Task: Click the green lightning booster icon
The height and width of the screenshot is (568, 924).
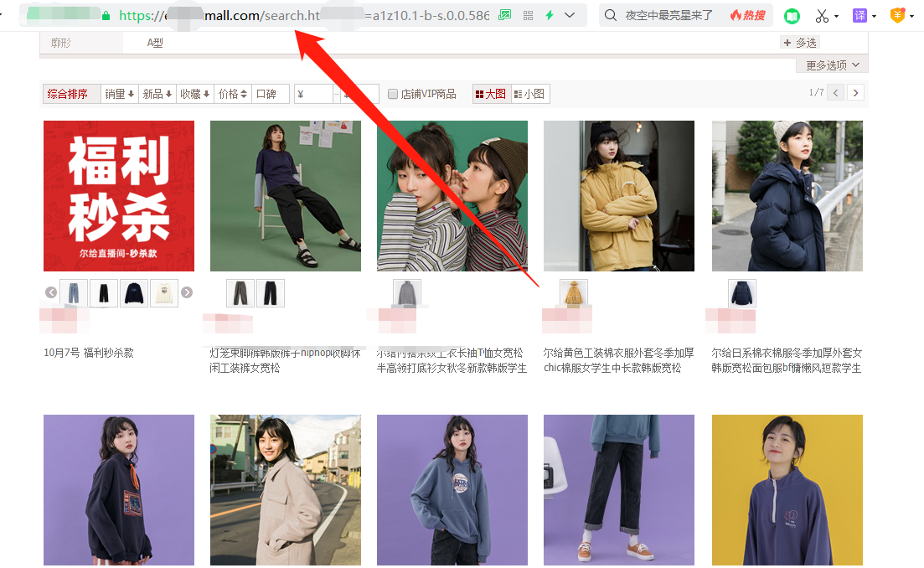Action: point(551,14)
